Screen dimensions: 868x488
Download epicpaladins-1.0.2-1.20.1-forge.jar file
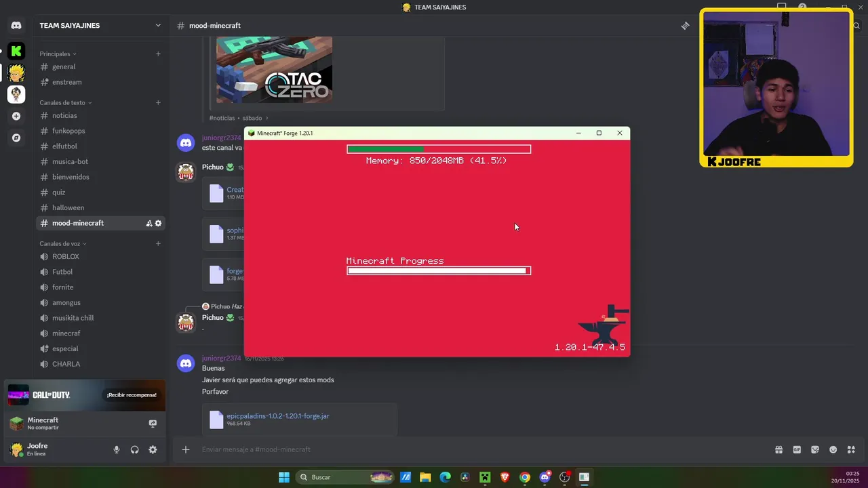[278, 416]
